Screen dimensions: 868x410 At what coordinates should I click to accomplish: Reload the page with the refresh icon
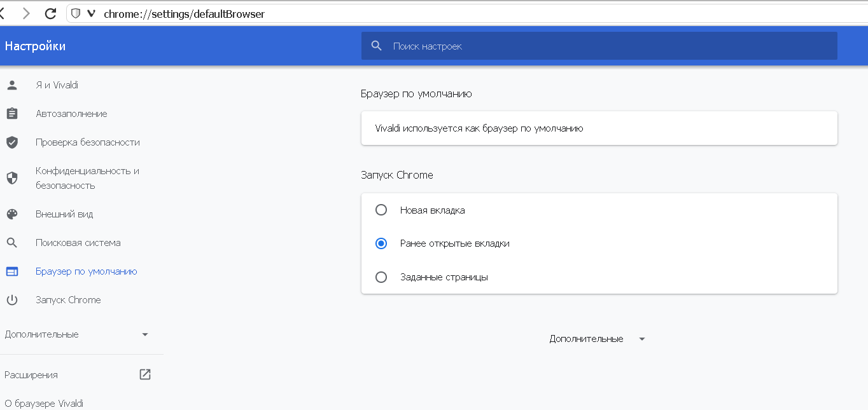[x=50, y=13]
